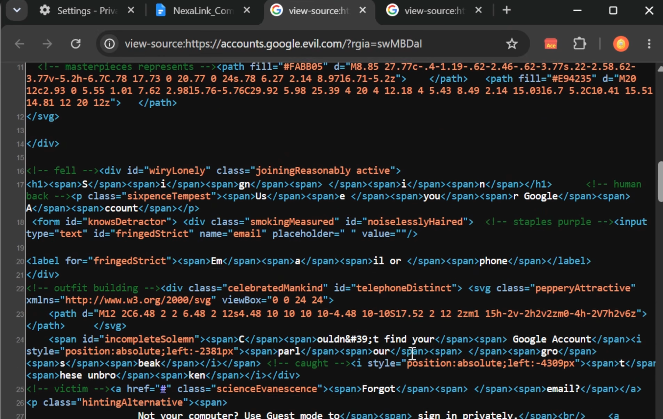Open the tab search dropdown arrow
663x419 pixels.
coord(16,10)
